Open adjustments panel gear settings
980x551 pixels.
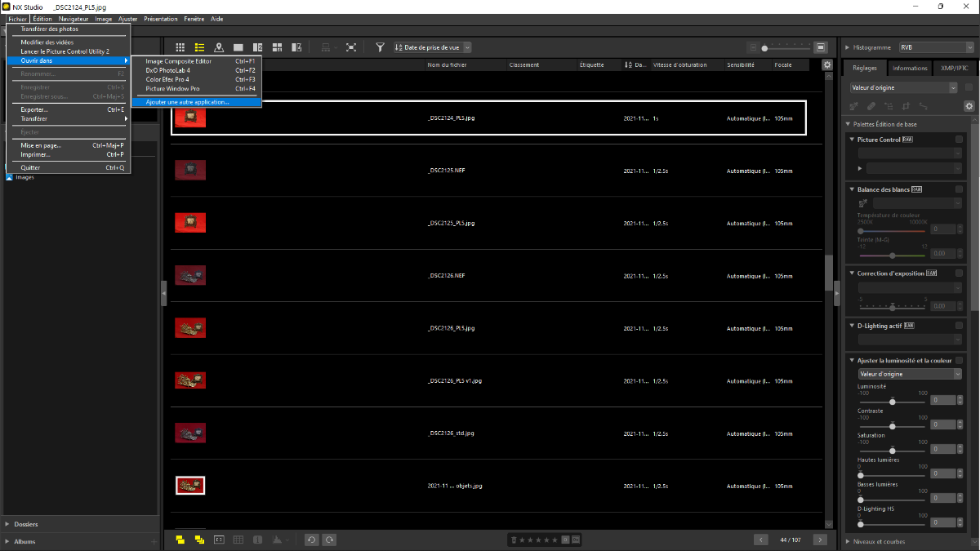(969, 106)
